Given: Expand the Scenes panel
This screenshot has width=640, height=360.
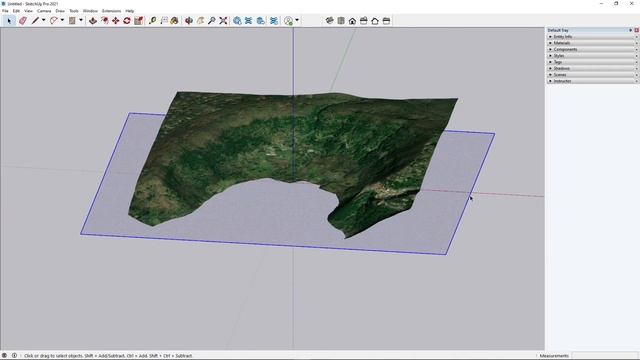Looking at the screenshot, I should point(593,75).
